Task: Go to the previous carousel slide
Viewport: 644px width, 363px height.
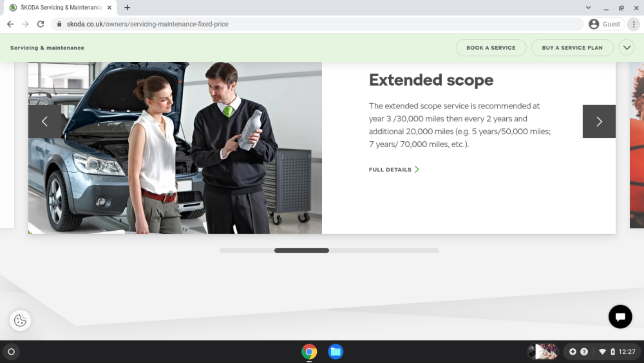Action: pyautogui.click(x=45, y=121)
